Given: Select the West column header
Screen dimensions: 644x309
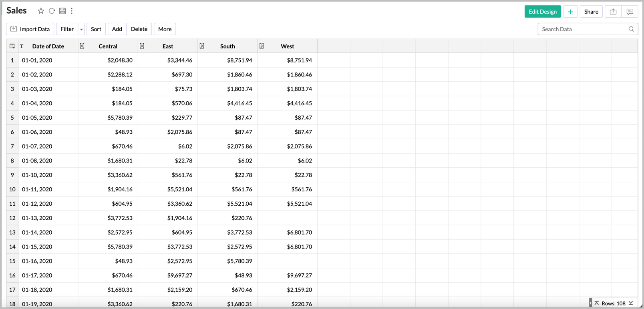Looking at the screenshot, I should point(287,46).
